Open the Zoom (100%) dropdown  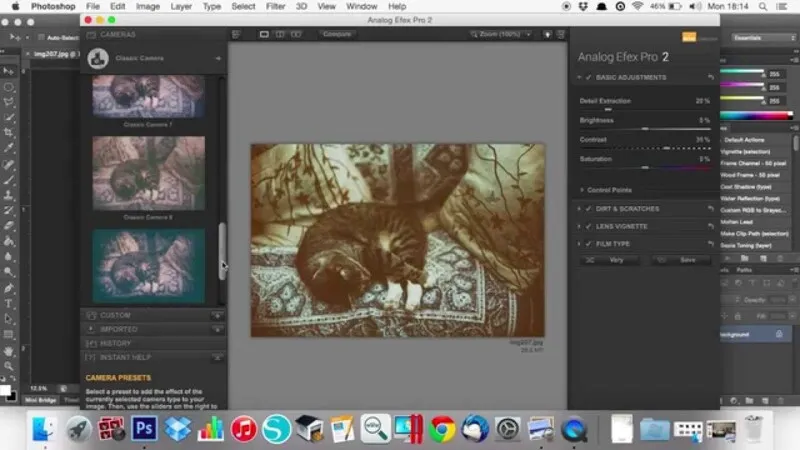[x=501, y=34]
